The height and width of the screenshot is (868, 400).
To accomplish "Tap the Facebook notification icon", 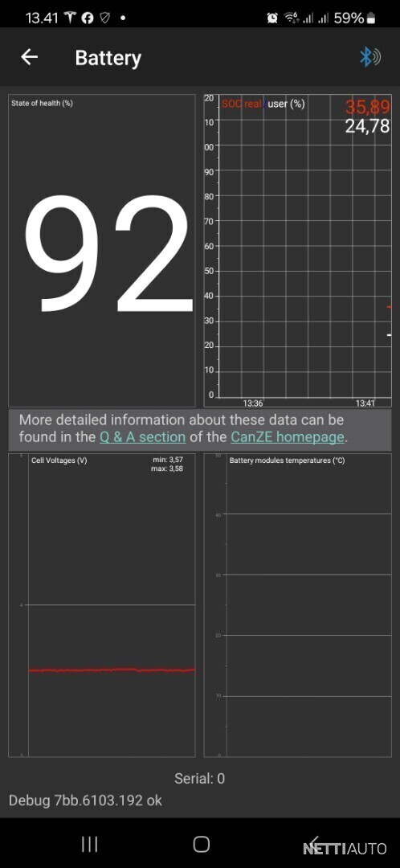I will (x=87, y=18).
